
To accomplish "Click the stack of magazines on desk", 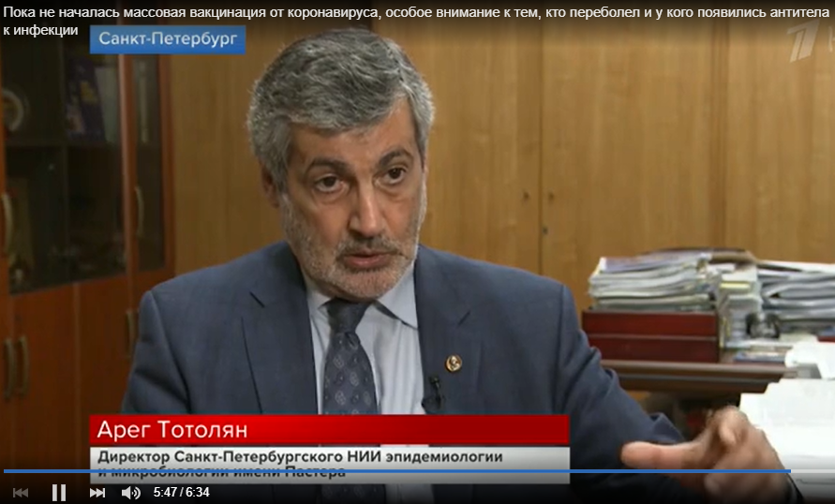I will point(656,281).
